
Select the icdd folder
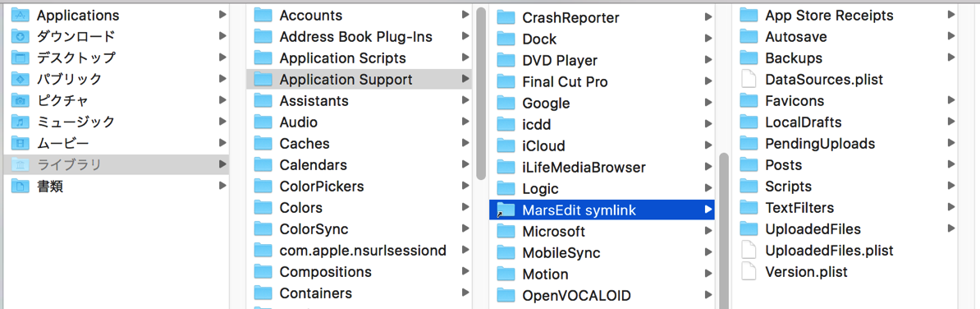coord(602,124)
